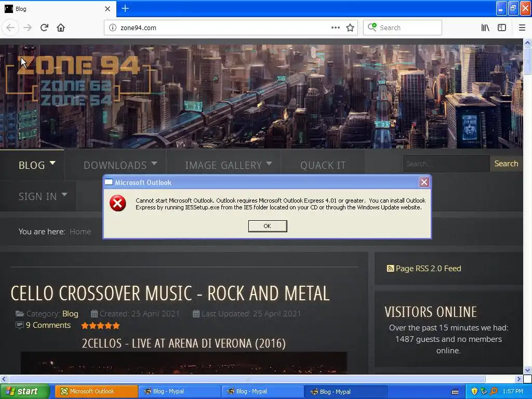Click the comments speech bubble icon
This screenshot has height=399, width=532.
(x=20, y=325)
